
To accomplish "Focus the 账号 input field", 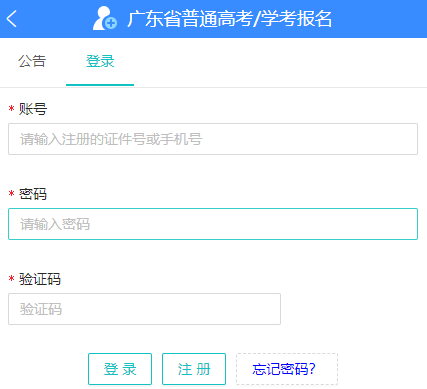I will 213,139.
